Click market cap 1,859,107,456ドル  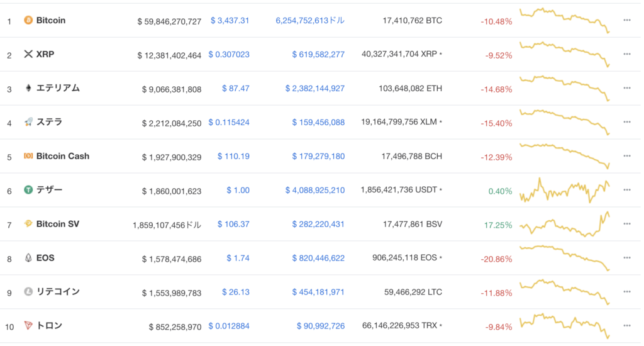pos(167,225)
